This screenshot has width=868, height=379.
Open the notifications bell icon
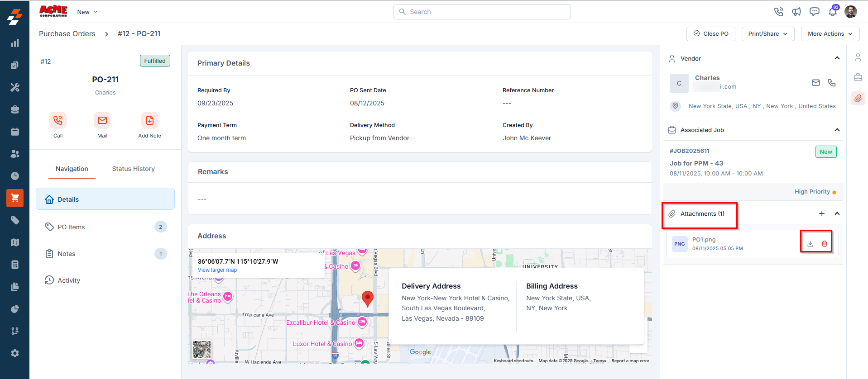[832, 12]
